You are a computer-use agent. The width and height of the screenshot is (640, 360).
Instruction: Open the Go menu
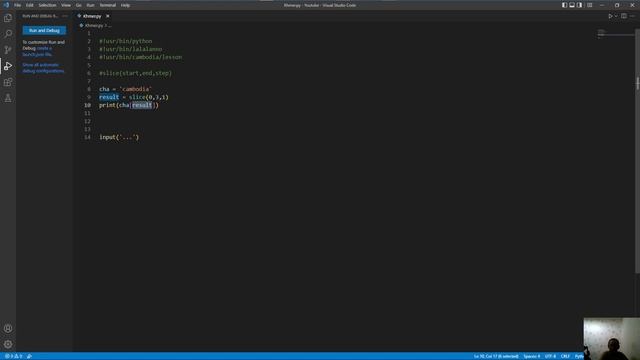[x=78, y=5]
